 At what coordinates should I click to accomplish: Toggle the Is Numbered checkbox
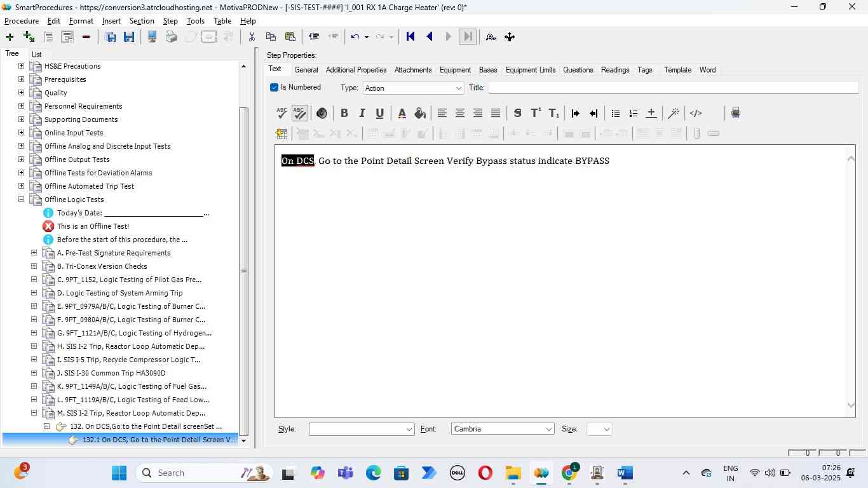[x=274, y=88]
